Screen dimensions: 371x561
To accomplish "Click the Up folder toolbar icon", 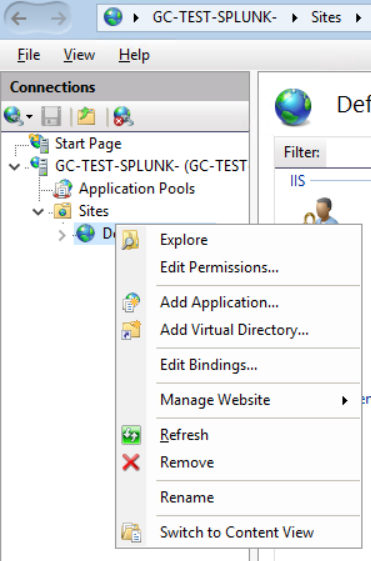I will [86, 116].
